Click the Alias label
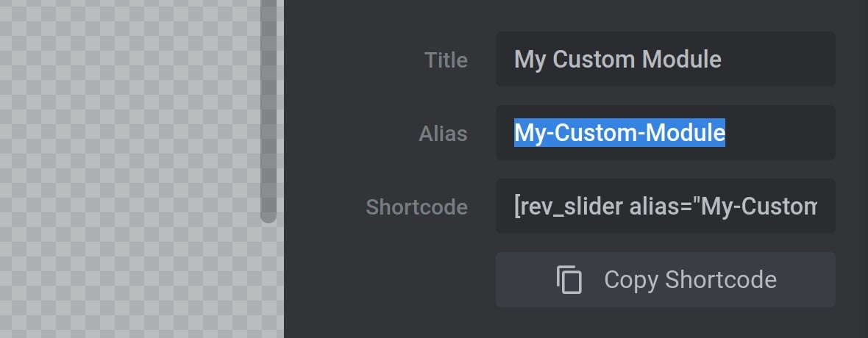Image resolution: width=868 pixels, height=338 pixels. (443, 133)
